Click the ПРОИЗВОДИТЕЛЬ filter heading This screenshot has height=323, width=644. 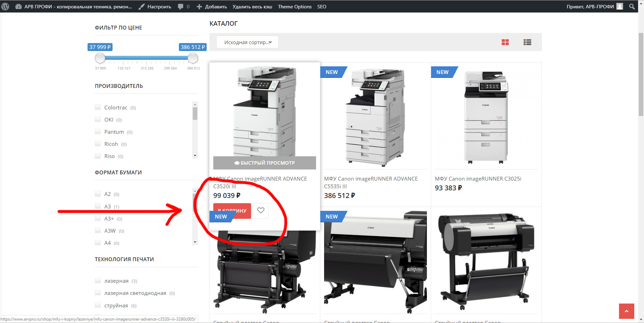click(119, 86)
